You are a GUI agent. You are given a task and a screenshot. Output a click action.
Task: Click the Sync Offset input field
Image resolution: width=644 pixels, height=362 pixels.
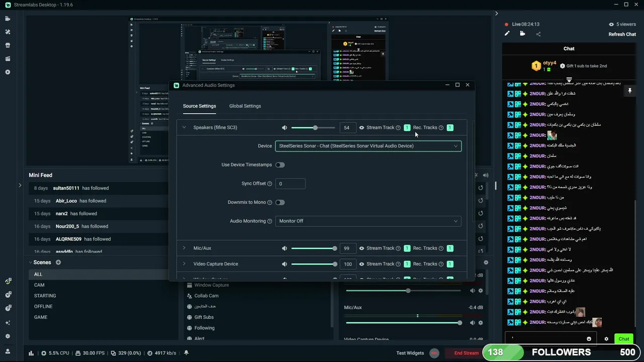tap(290, 184)
